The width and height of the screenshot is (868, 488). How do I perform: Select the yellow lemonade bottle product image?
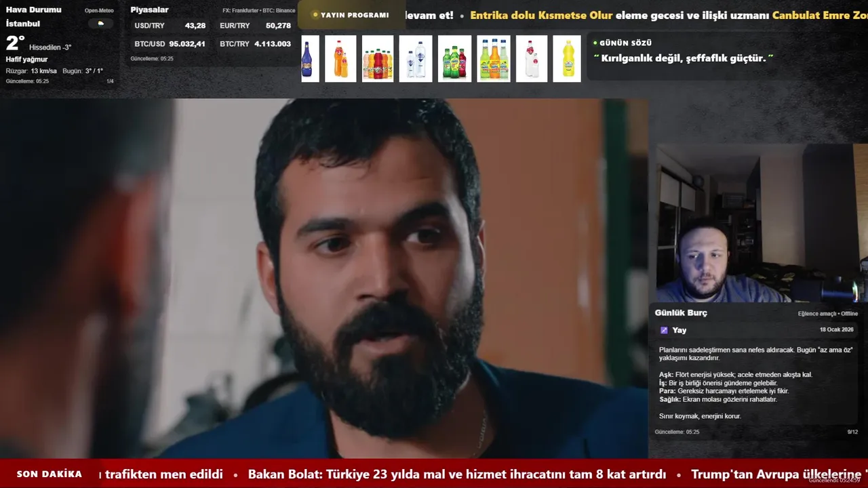click(567, 59)
